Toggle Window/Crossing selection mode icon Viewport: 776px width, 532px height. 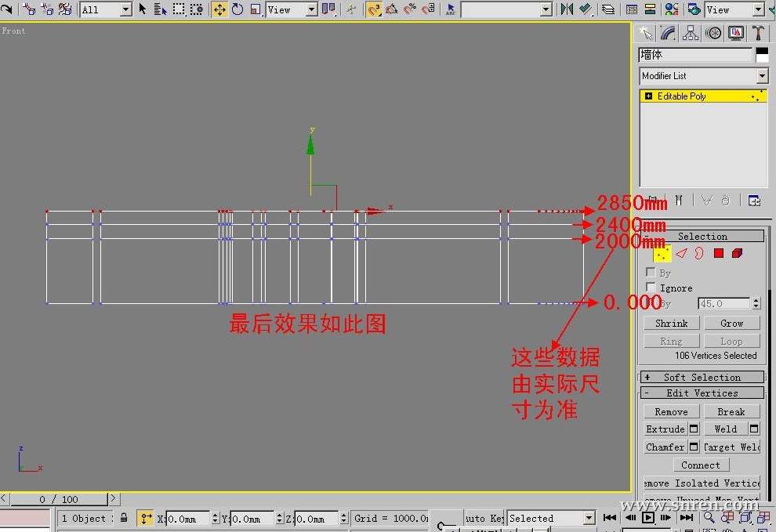point(197,9)
